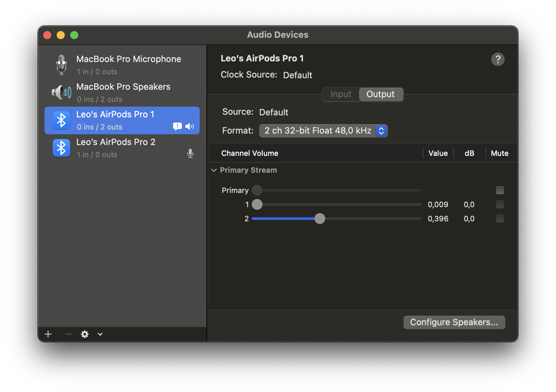This screenshot has width=556, height=392.
Task: Click the '1 in / 0 outs' text under MacBook Pro Microphone
Action: coord(97,72)
